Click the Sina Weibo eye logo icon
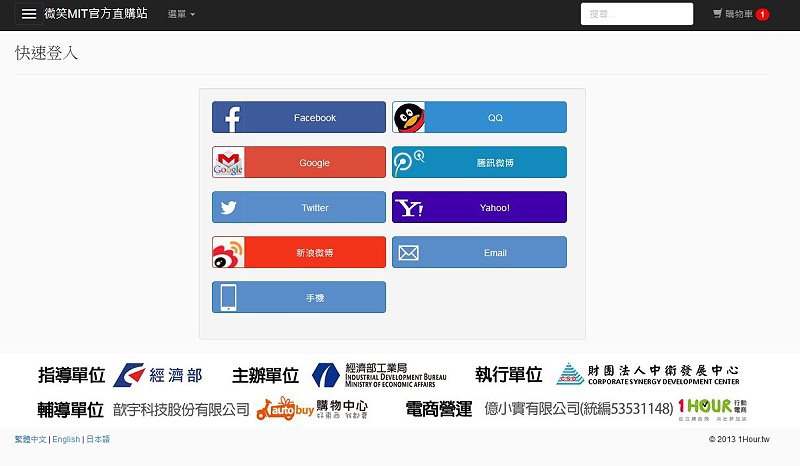 (x=229, y=252)
